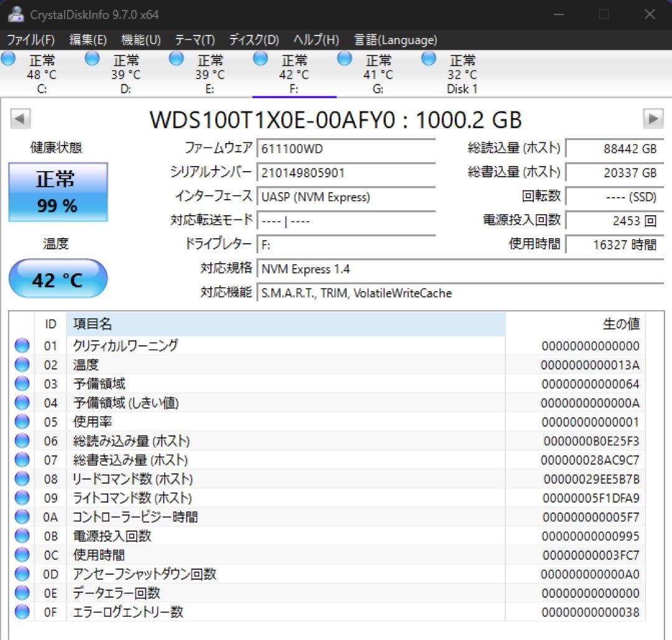
Task: Select the Disk 1 tab
Action: pos(460,73)
